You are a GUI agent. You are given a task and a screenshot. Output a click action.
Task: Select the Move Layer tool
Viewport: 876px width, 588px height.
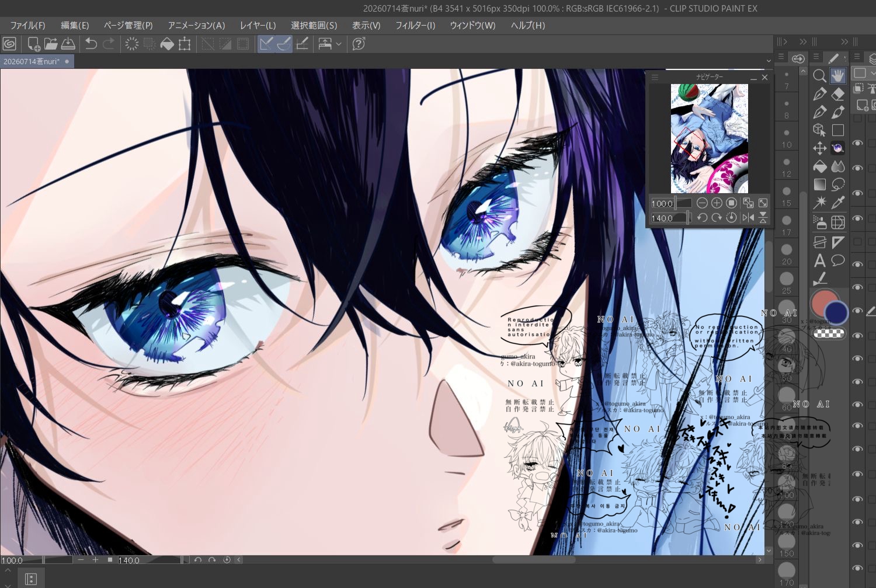pyautogui.click(x=819, y=148)
